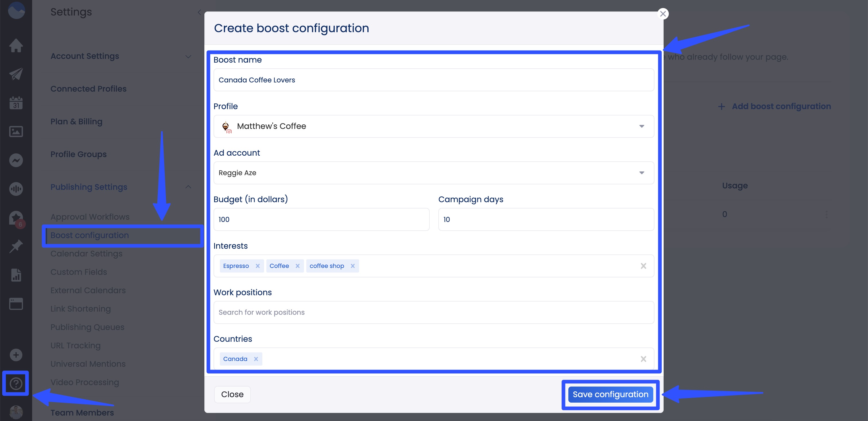Viewport: 868px width, 421px height.
Task: Open the audio waveform icon
Action: (x=16, y=189)
